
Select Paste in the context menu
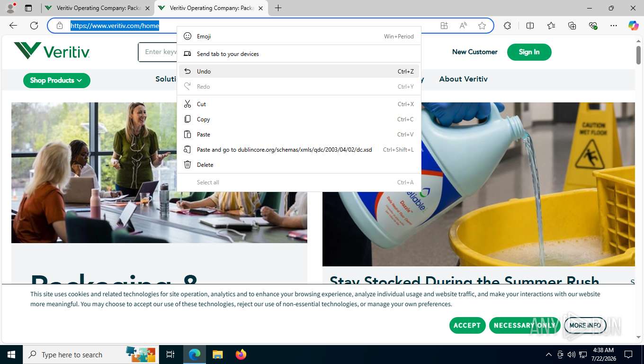pos(299,135)
